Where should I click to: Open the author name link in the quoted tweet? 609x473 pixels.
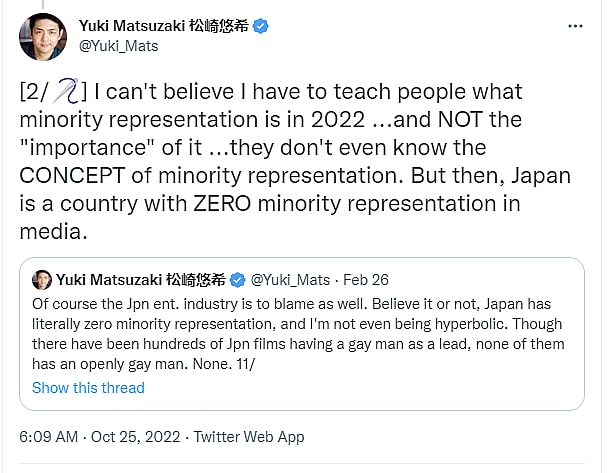(x=142, y=279)
